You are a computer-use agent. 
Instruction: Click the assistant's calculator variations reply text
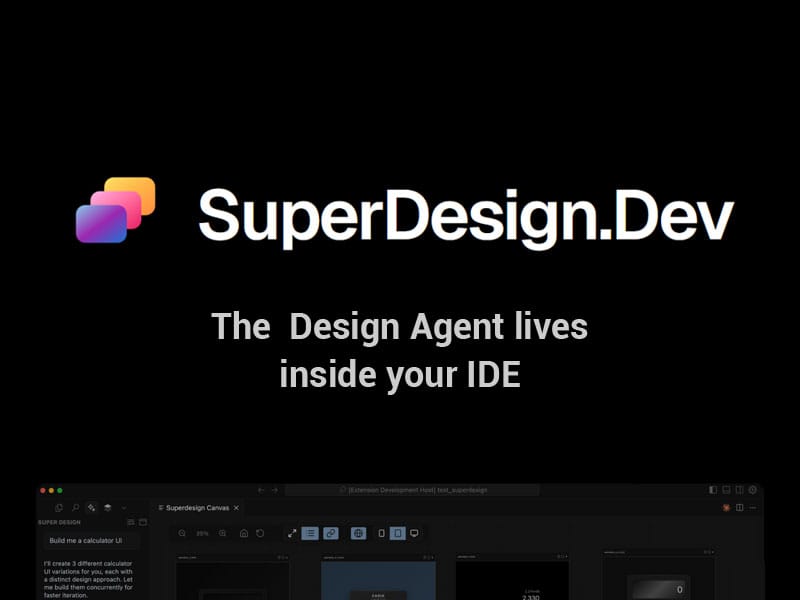[88, 580]
